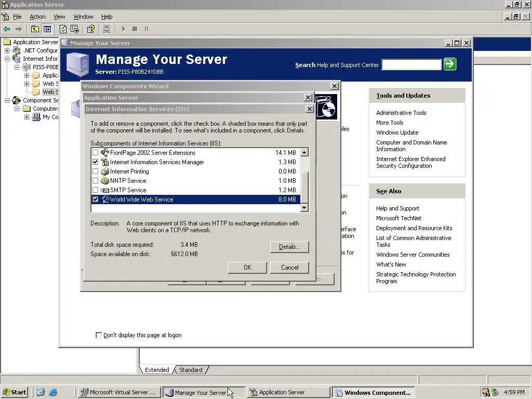Collapse the Internet Information Services tree node
Image resolution: width=532 pixels, height=399 pixels.
coord(7,59)
